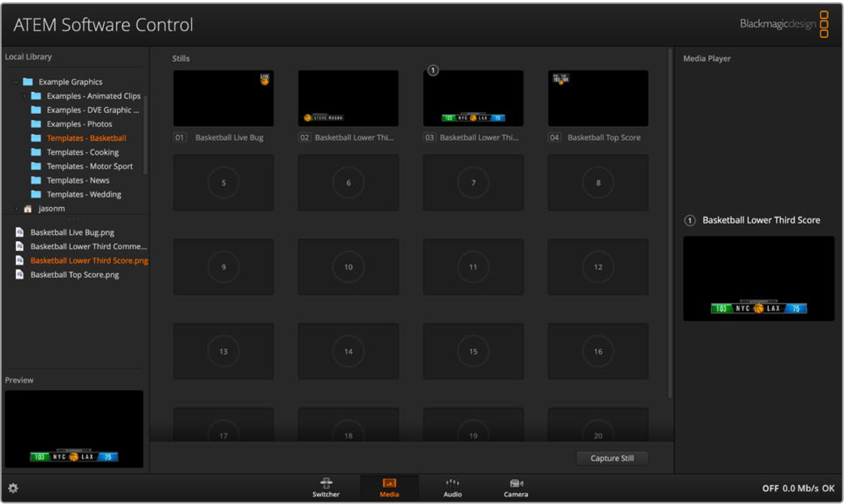Click the Basketball Top Score still in slot 04
The height and width of the screenshot is (504, 844).
(598, 99)
